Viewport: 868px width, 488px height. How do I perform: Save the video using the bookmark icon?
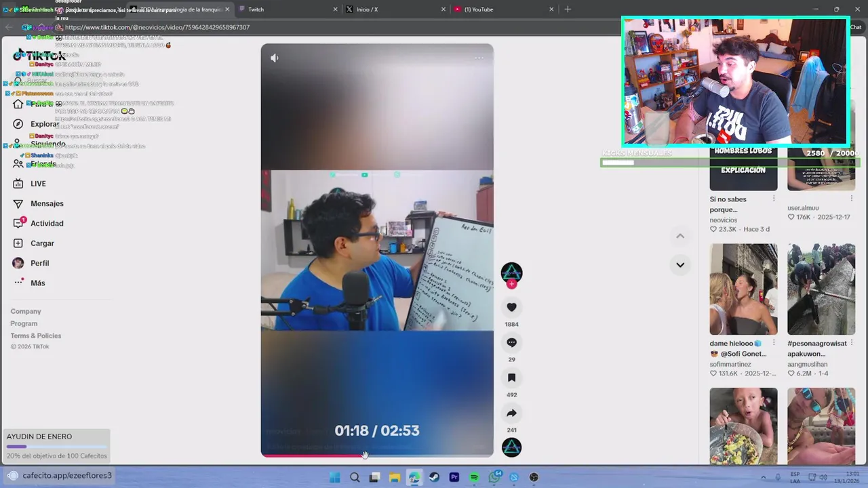511,378
